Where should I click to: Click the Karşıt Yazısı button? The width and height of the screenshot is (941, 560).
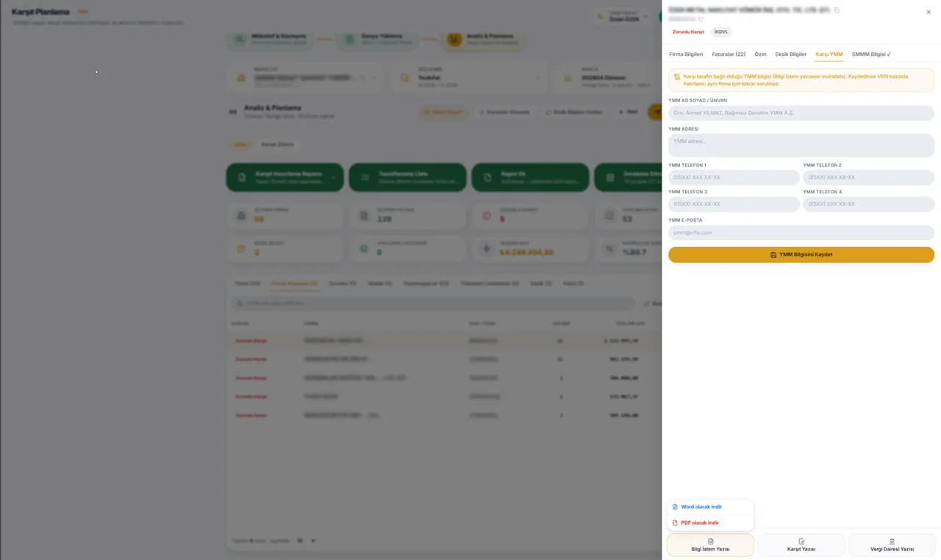(x=801, y=545)
